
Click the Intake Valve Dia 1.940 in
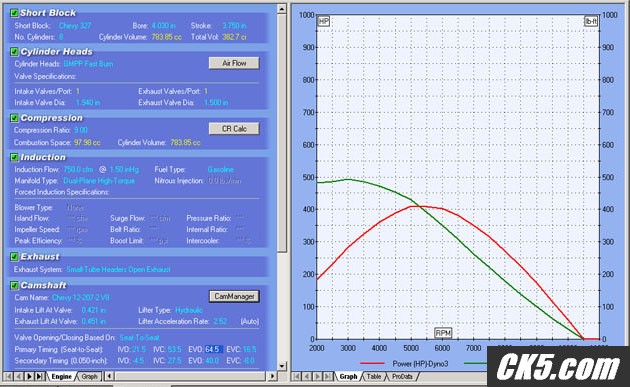88,103
